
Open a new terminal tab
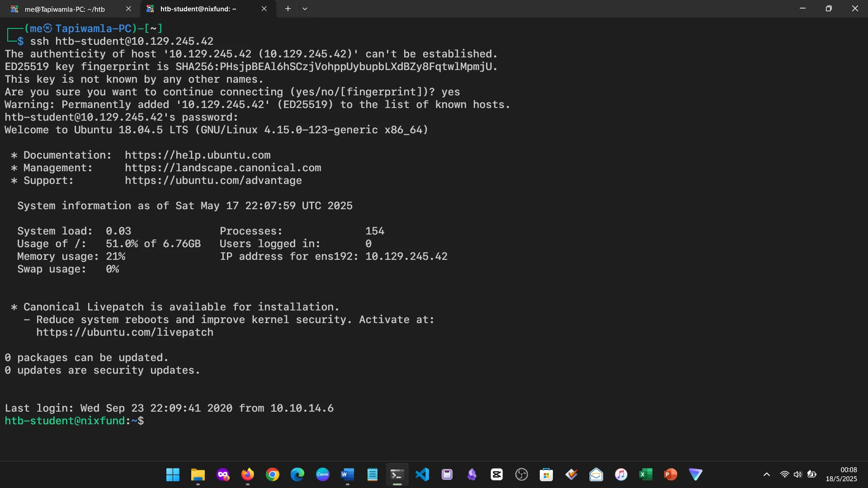pyautogui.click(x=288, y=9)
